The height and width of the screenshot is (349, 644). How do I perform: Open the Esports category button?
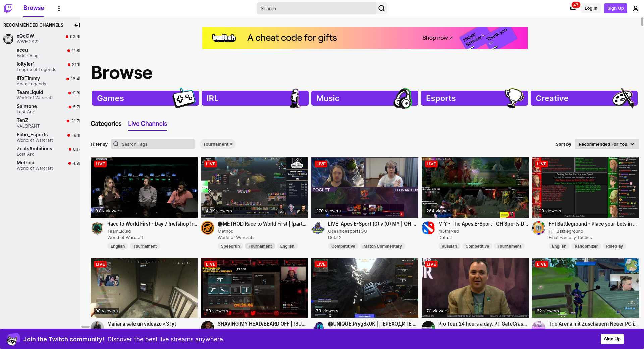474,98
